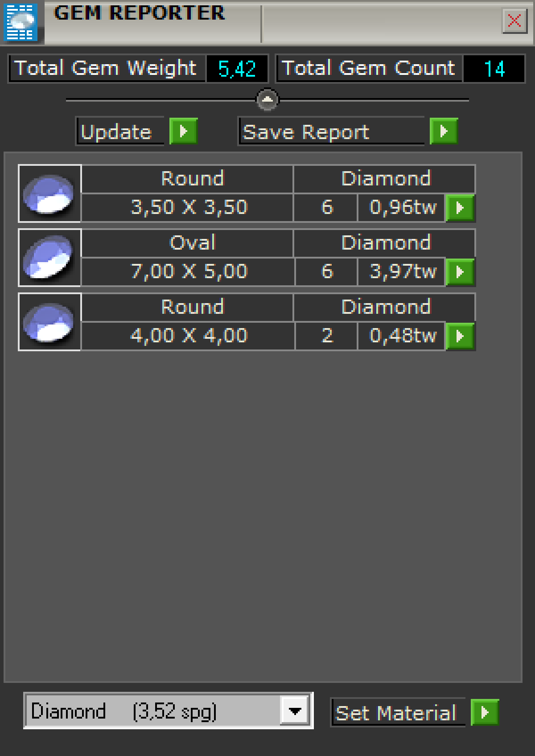Click green arrow next to Update
This screenshot has height=756, width=535.
pos(183,131)
